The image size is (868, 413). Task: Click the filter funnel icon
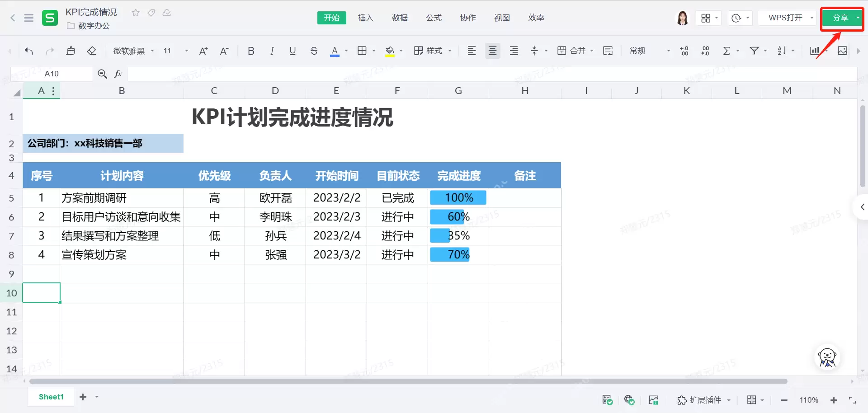point(754,51)
